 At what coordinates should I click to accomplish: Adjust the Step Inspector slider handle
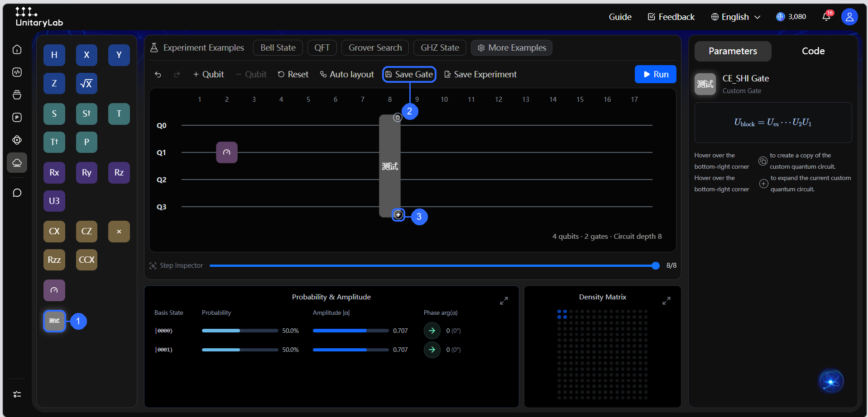click(x=655, y=265)
